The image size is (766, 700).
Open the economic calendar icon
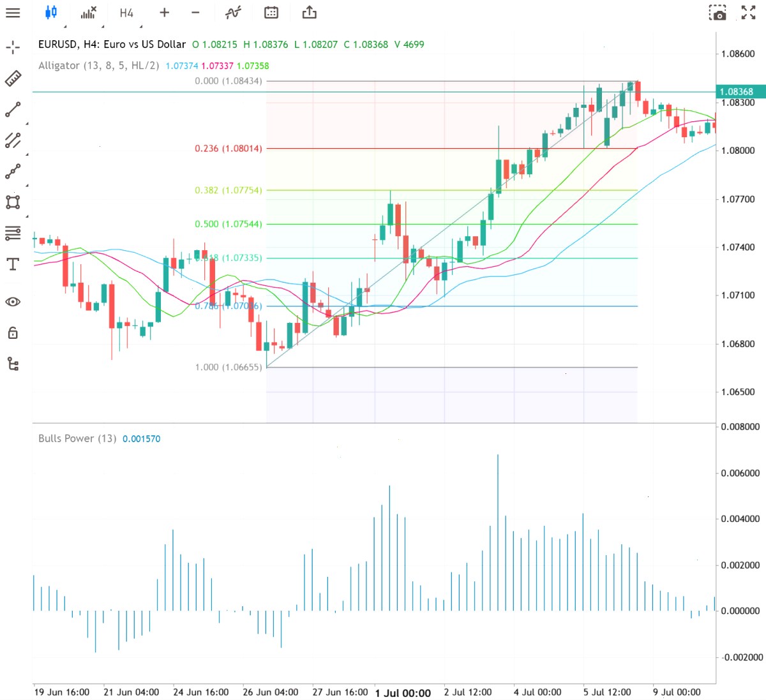(271, 12)
